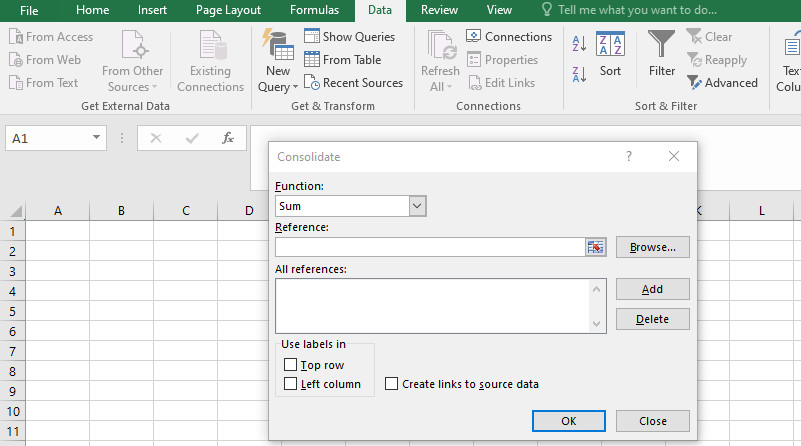Click the Properties ribbon button
This screenshot has height=446, width=801.
coord(502,60)
